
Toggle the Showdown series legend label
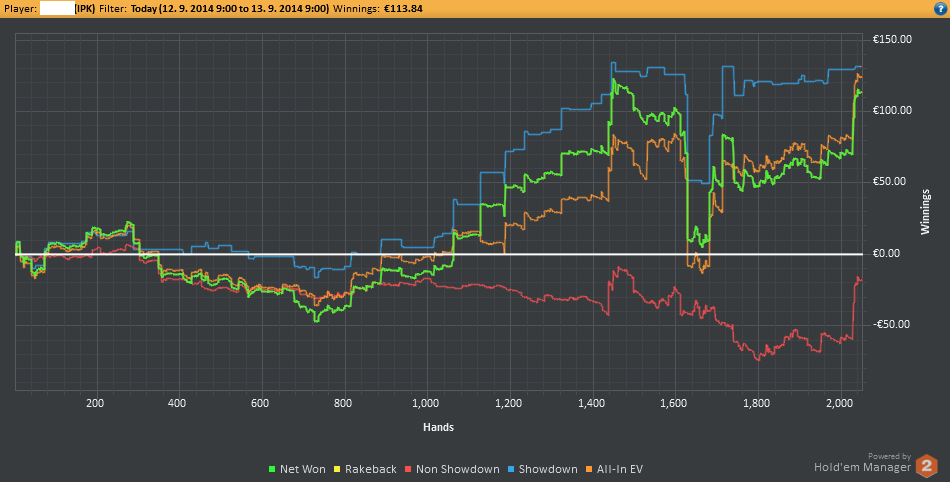point(549,468)
